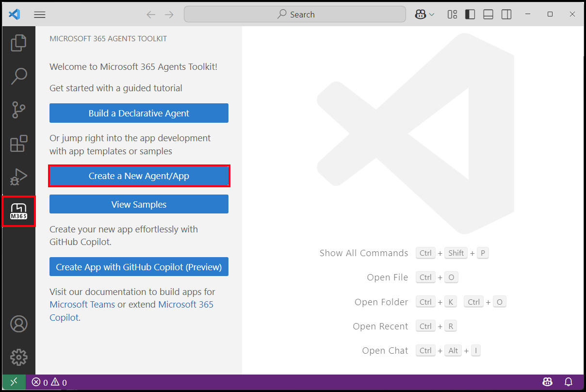Viewport: 586px width, 392px height.
Task: Click the Shift key cap in shortcuts list
Action: pos(456,253)
